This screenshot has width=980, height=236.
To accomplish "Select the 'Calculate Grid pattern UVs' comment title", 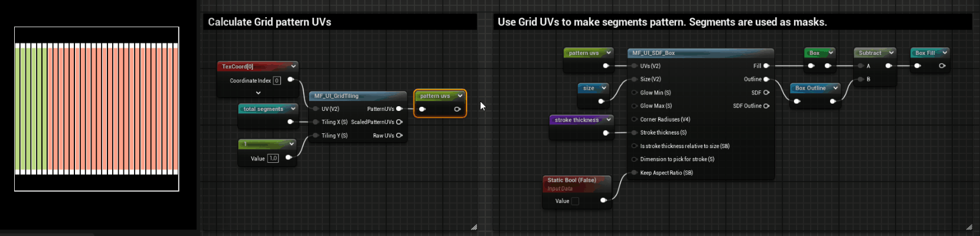I will click(x=270, y=22).
